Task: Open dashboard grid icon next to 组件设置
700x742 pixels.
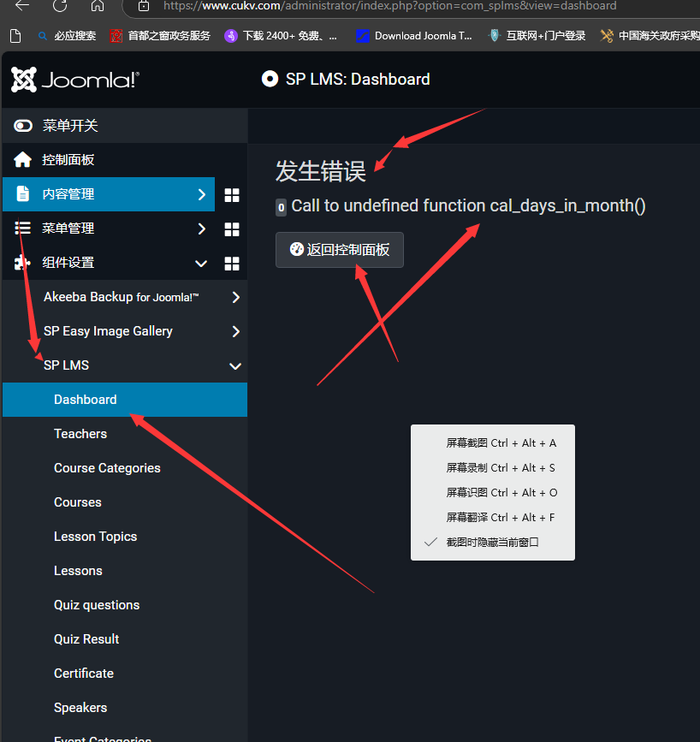Action: 231,264
